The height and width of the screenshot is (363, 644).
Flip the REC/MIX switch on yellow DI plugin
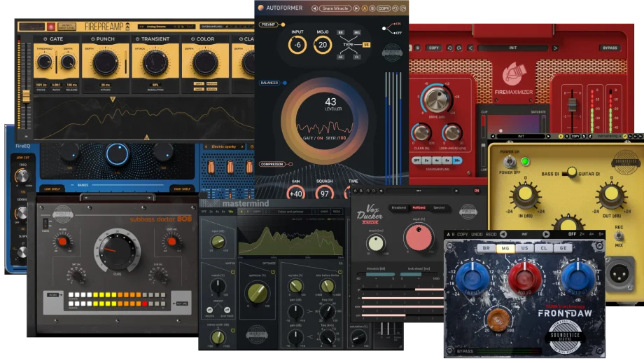[619, 236]
